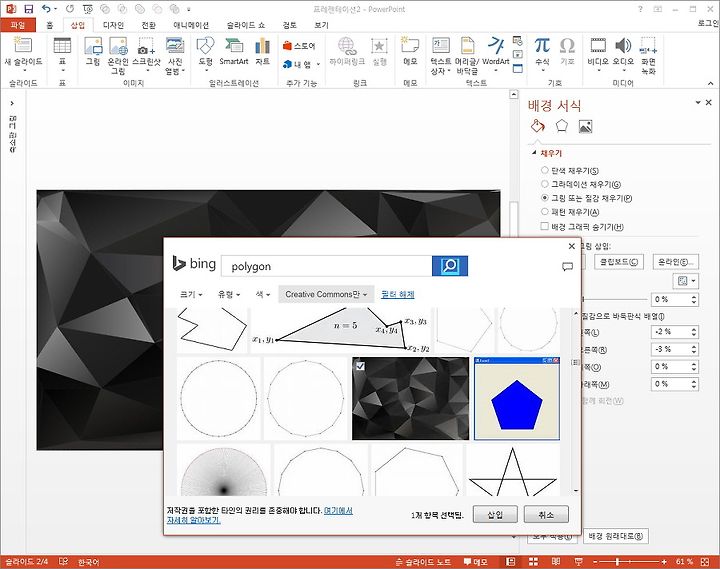Insert a Chart (차트)
The height and width of the screenshot is (569, 720).
(263, 51)
